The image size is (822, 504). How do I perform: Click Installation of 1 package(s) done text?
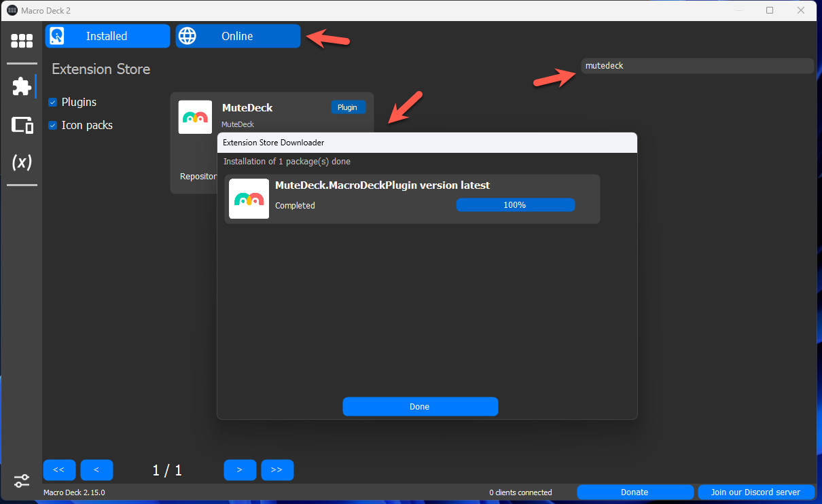(287, 162)
